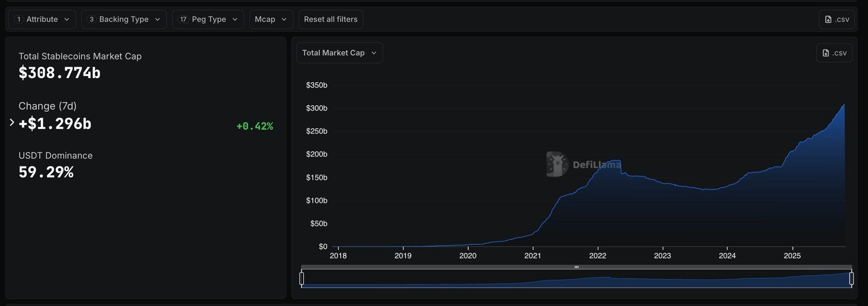
Task: Click the center grip above the range slider
Action: tap(576, 267)
